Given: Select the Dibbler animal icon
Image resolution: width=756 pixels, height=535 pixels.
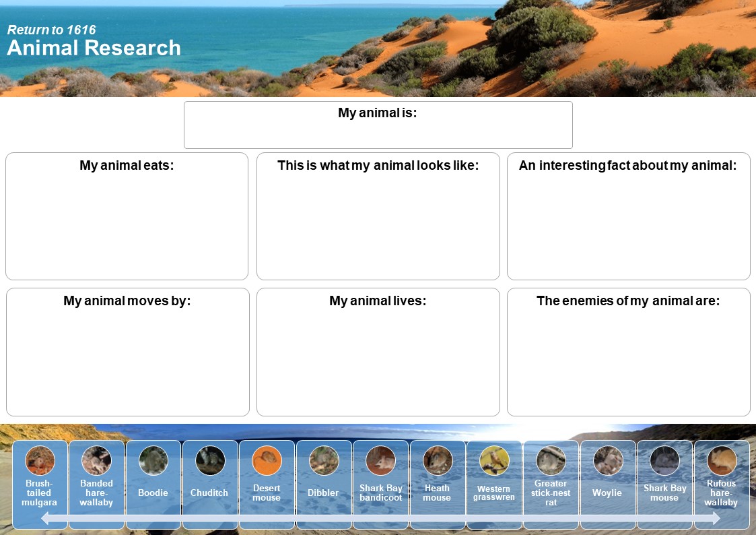Looking at the screenshot, I should pos(324,461).
